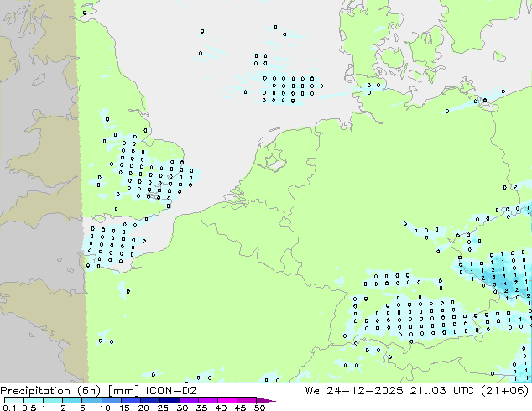532x411 pixels.
Task: Click the '21..03 UTC' time range
Action: pyautogui.click(x=441, y=391)
